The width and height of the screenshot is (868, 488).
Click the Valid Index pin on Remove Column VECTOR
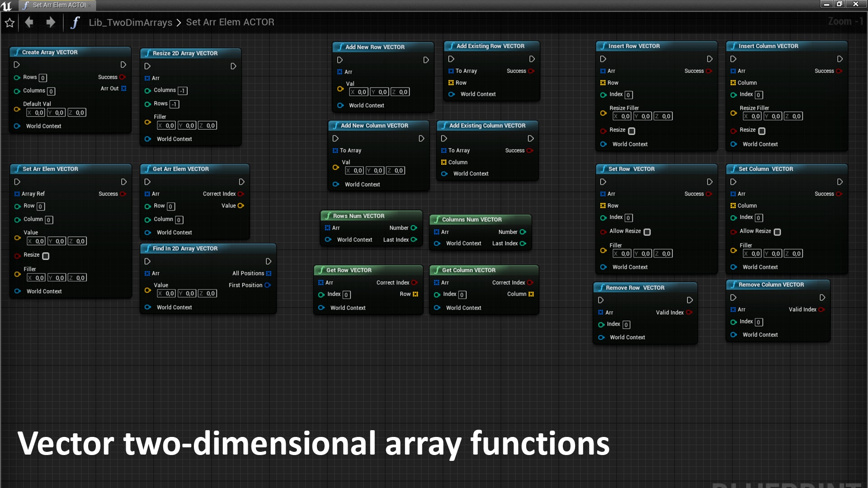click(821, 310)
